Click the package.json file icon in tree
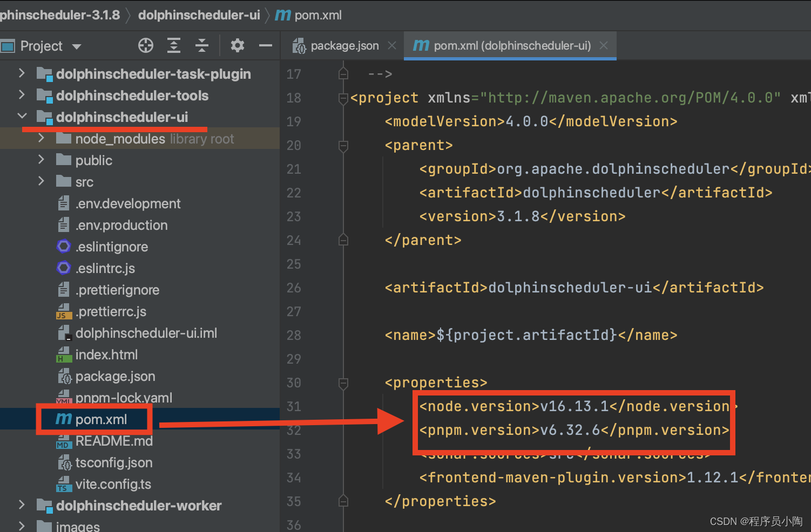This screenshot has width=811, height=532. tap(64, 376)
